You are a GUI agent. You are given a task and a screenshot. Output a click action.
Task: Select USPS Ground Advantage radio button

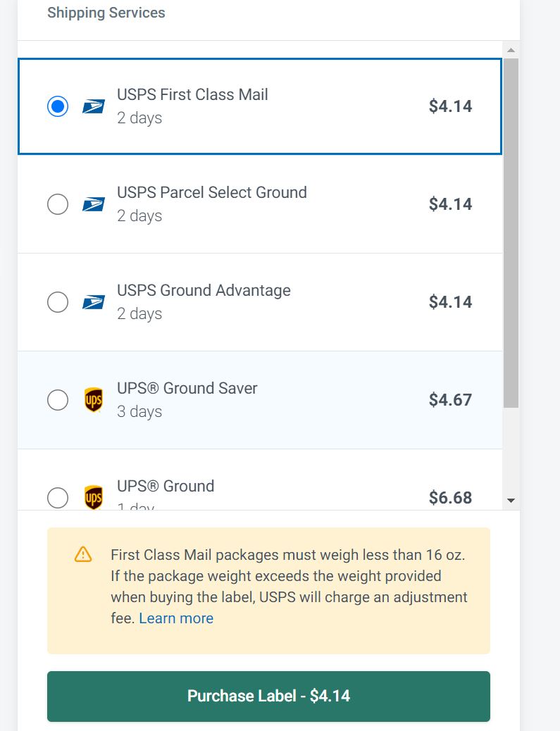point(58,302)
